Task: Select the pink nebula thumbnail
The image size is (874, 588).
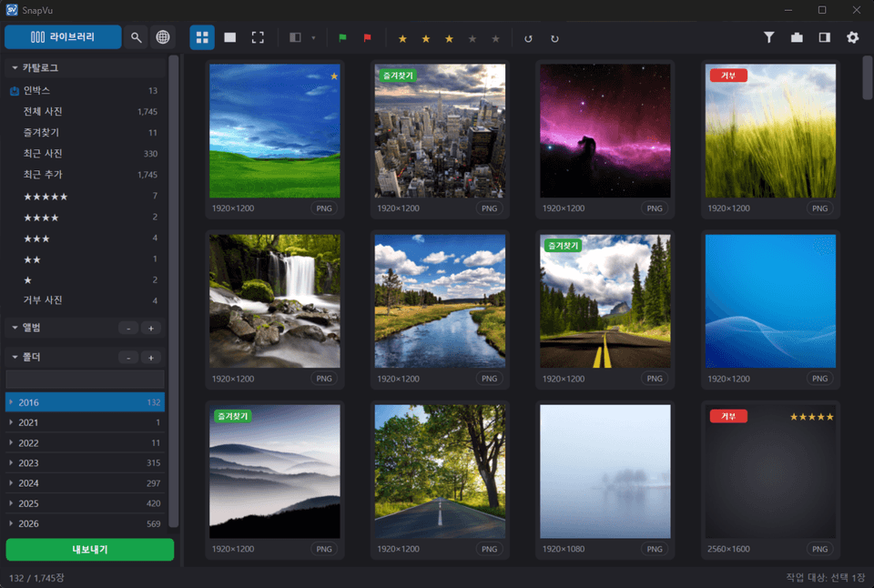Action: 605,130
